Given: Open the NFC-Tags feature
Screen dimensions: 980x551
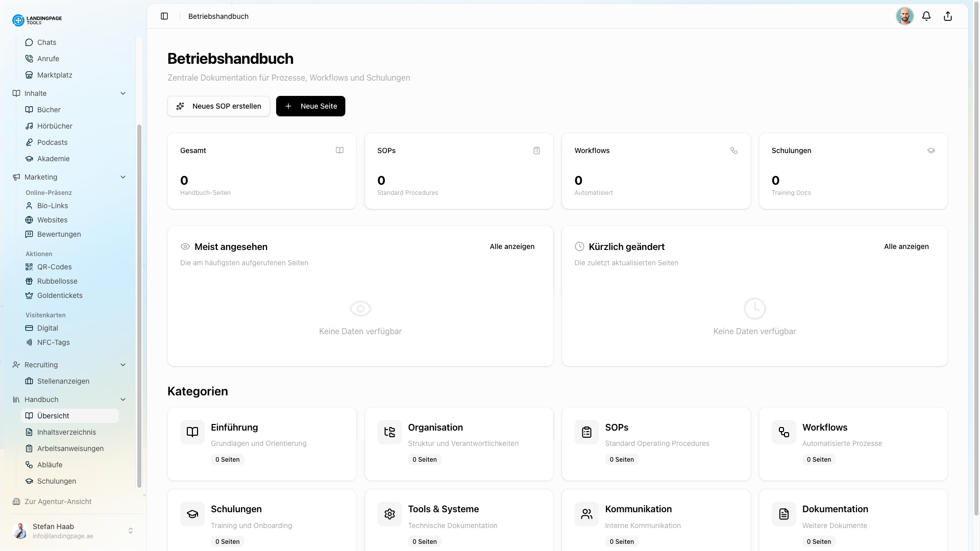Looking at the screenshot, I should coord(53,342).
